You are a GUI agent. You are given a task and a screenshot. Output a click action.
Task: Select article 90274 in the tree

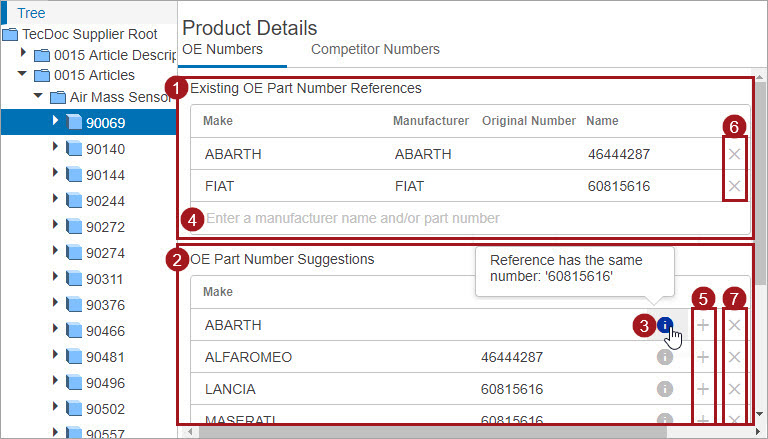104,253
